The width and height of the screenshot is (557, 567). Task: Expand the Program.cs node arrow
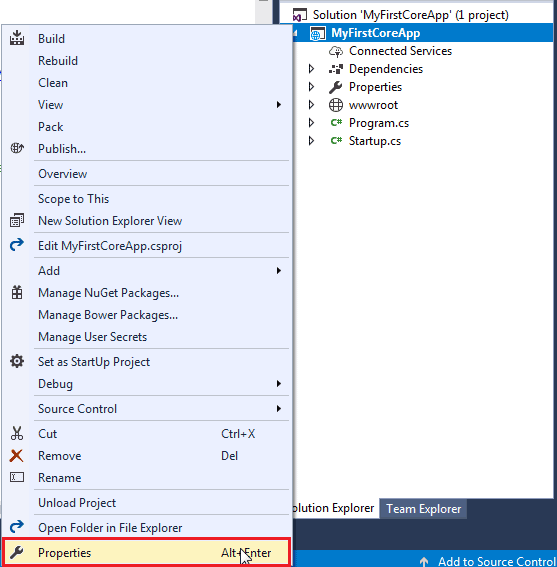pos(311,123)
